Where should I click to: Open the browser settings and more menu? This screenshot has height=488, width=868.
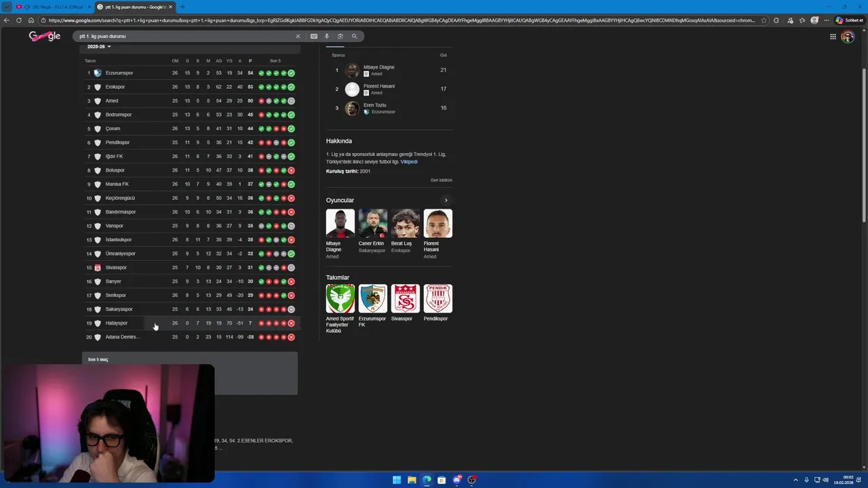click(826, 20)
